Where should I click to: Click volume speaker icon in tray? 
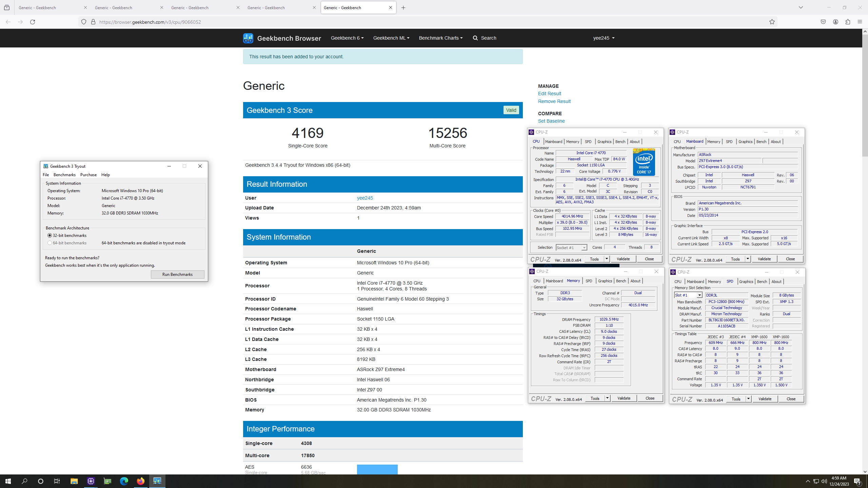(824, 481)
